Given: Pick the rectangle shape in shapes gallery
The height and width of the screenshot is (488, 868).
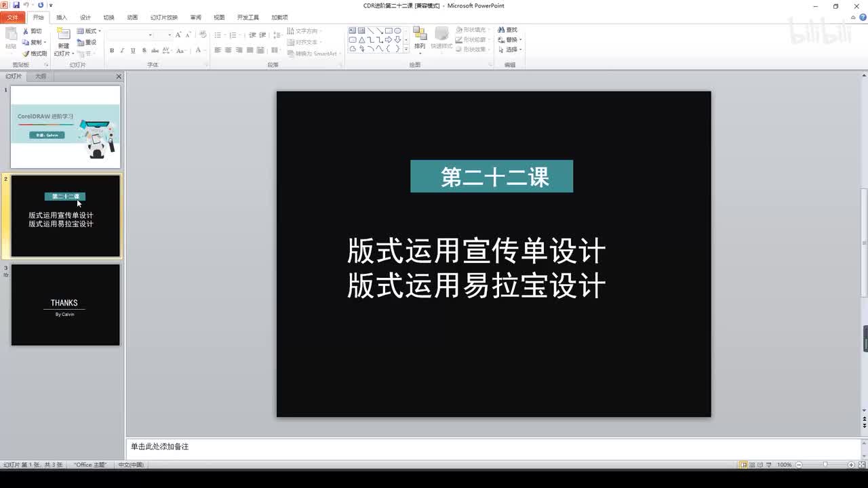Looking at the screenshot, I should tap(388, 30).
